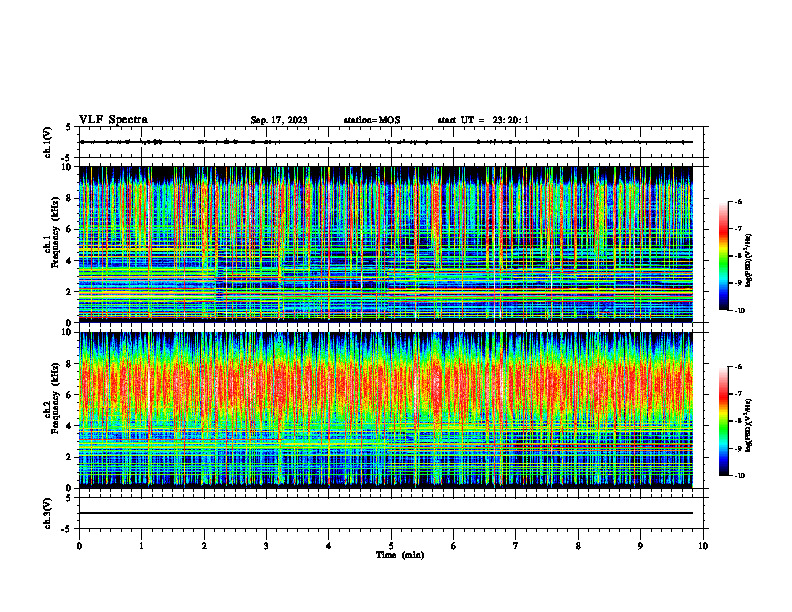Select the date text "Sep. 17, 2023"

(279, 120)
